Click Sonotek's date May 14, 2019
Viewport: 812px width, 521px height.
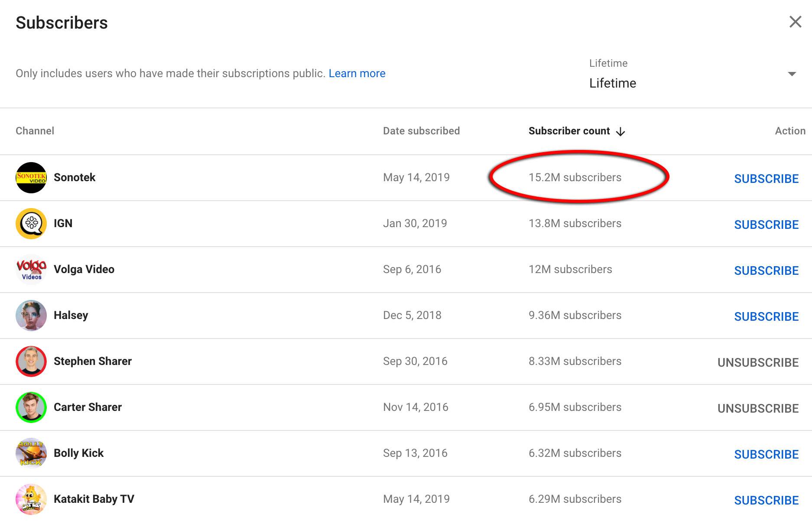pos(416,177)
